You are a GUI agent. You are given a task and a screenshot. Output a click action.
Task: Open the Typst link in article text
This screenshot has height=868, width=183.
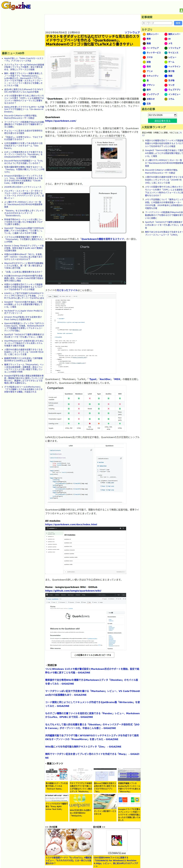(93, 379)
